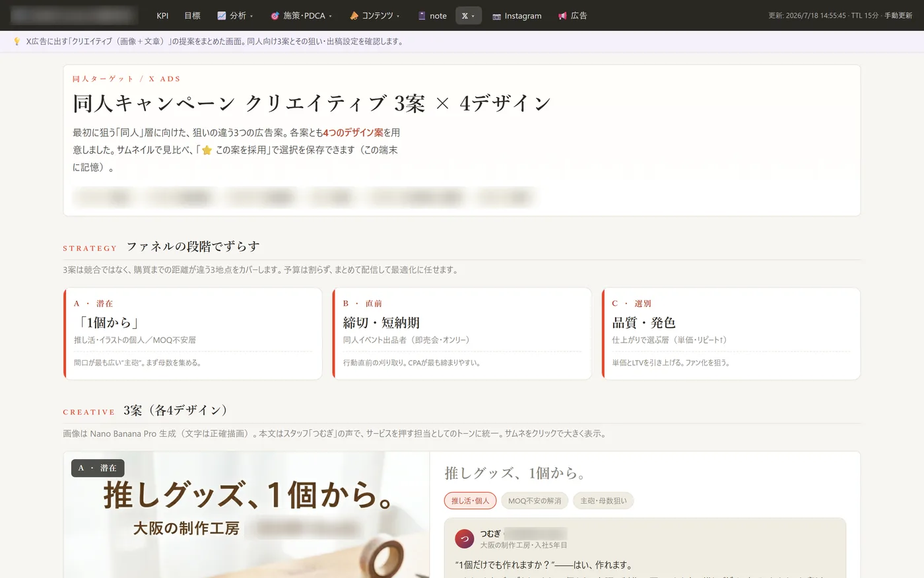Image resolution: width=924 pixels, height=578 pixels.
Task: Click the target icon beside 施策・PDCA
Action: click(275, 16)
